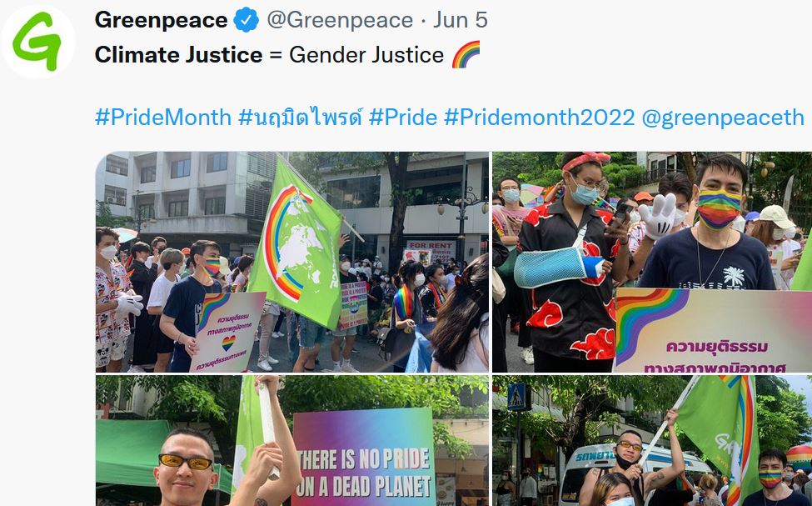Open the @greenpeaceth mention

click(x=722, y=118)
